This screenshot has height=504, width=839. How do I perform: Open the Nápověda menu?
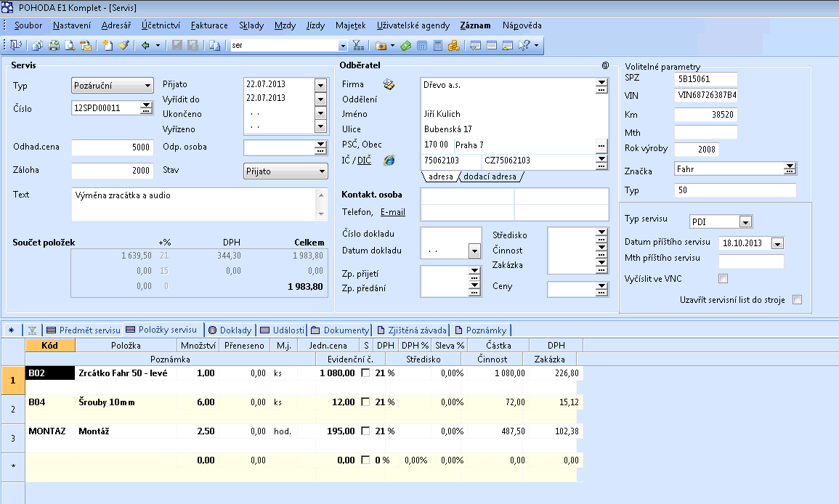(522, 25)
